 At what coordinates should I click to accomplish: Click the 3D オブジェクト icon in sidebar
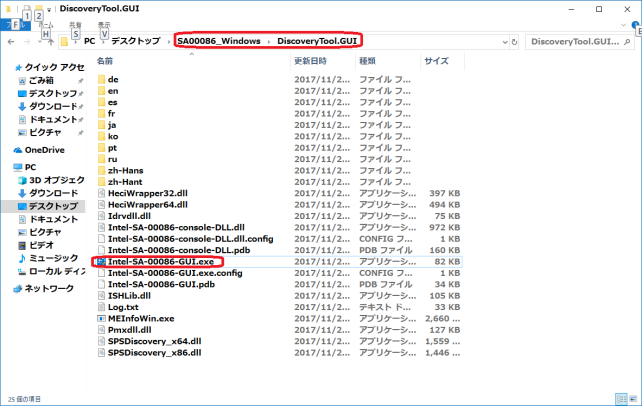pos(22,180)
